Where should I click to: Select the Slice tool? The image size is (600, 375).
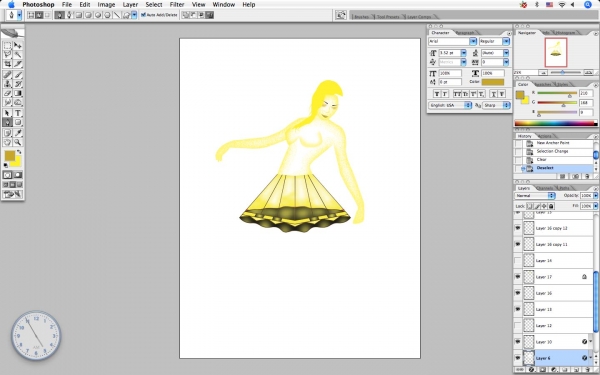pyautogui.click(x=18, y=64)
